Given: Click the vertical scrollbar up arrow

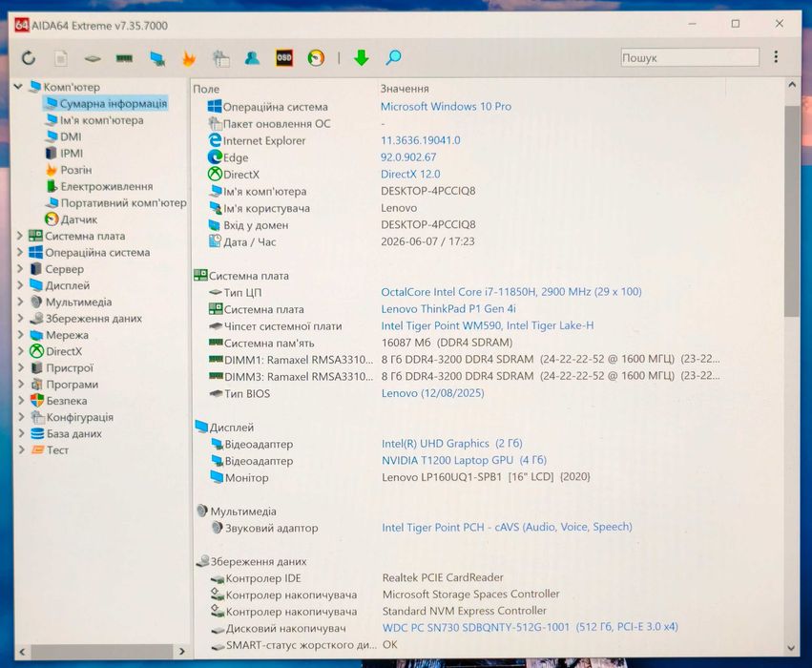Looking at the screenshot, I should tap(792, 84).
